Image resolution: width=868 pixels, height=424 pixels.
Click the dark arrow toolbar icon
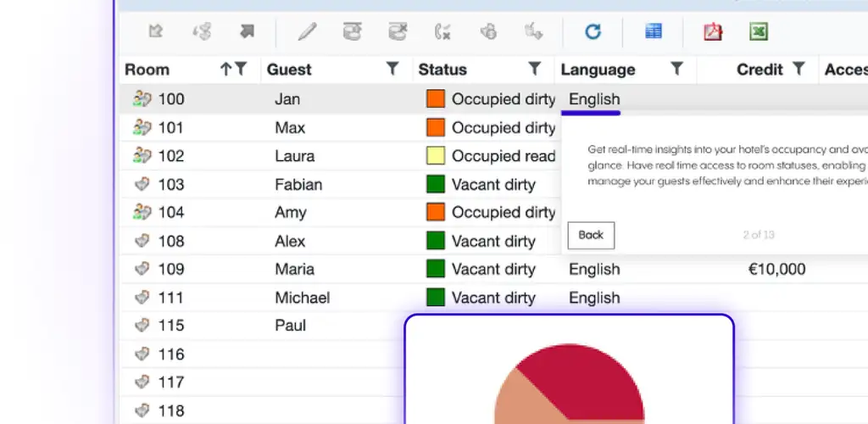click(247, 32)
